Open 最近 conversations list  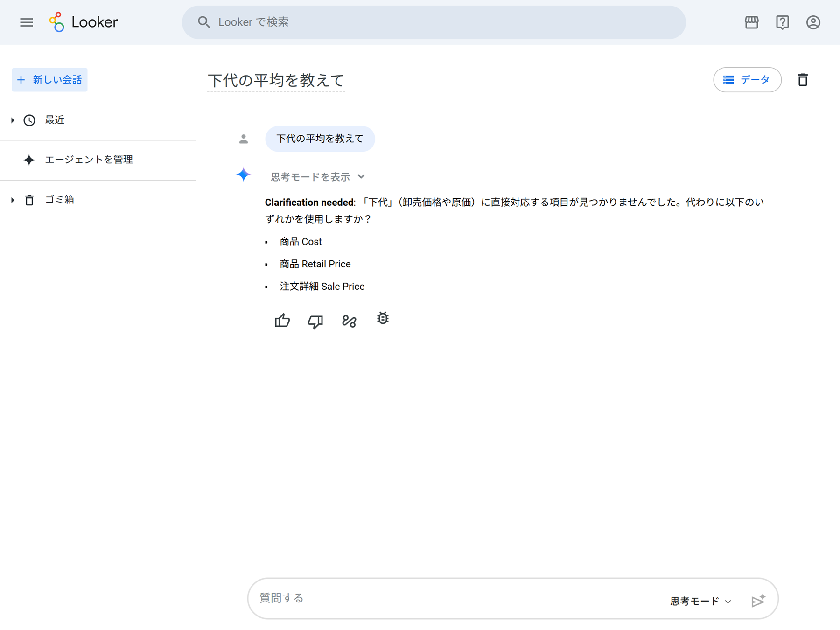tap(55, 120)
